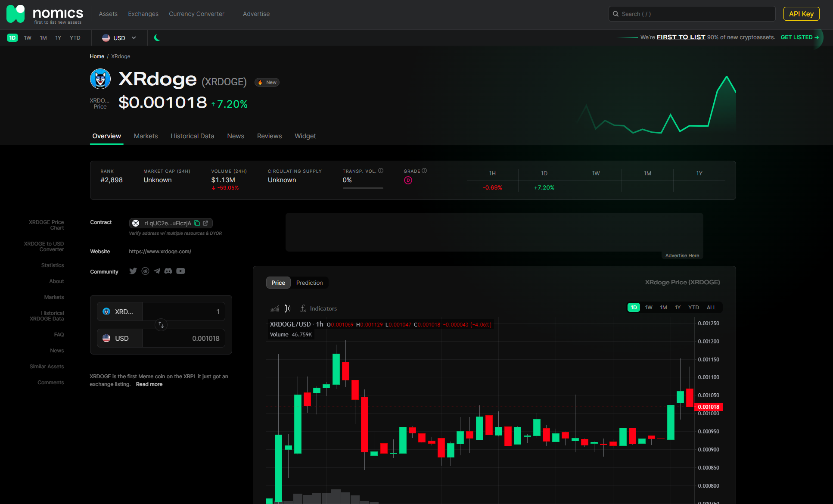
Task: Set chart range to 1W
Action: [649, 308]
